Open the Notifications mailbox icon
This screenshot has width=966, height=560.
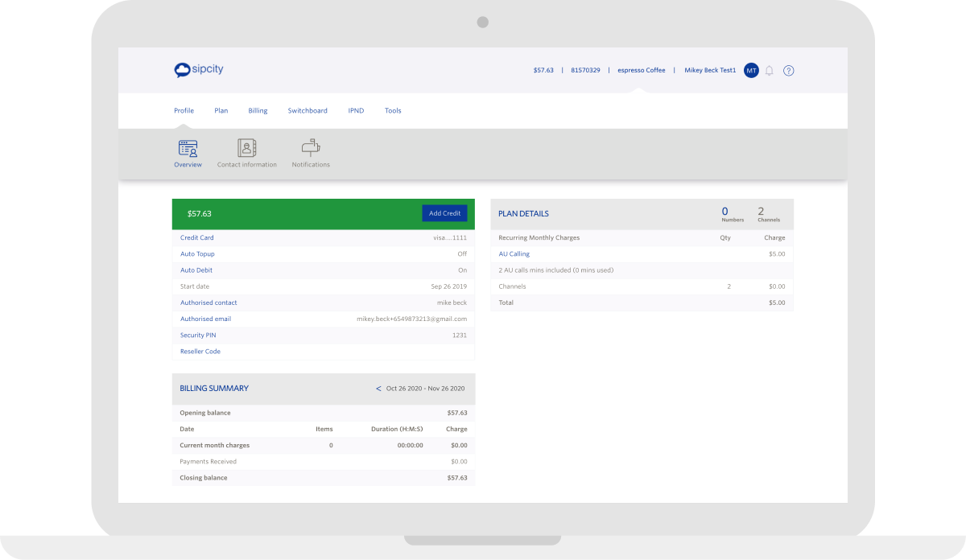[311, 148]
